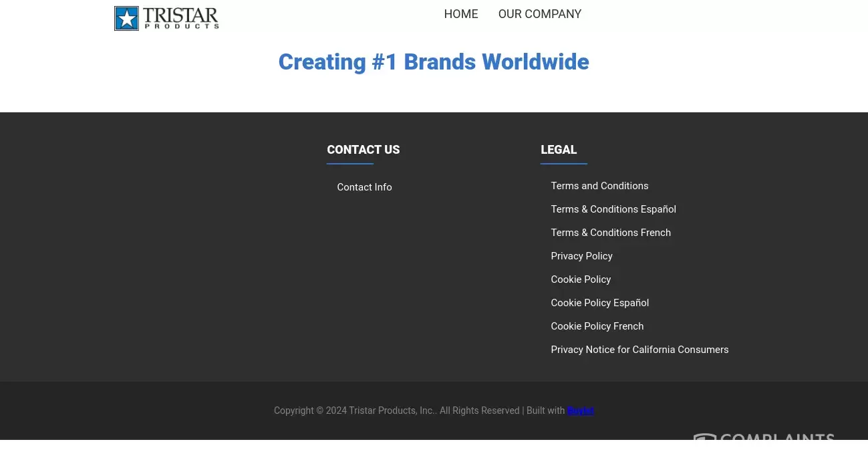The height and width of the screenshot is (476, 868).
Task: Open Terms & Conditions Español
Action: point(613,209)
